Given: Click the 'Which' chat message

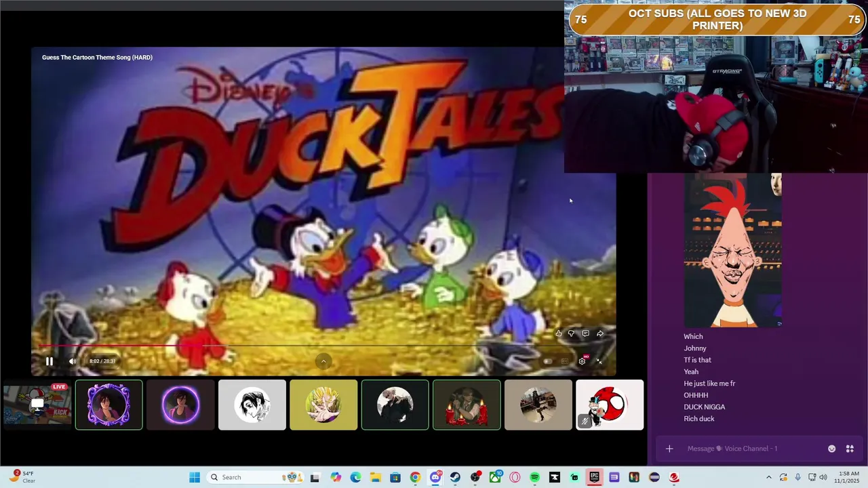Looking at the screenshot, I should [693, 337].
